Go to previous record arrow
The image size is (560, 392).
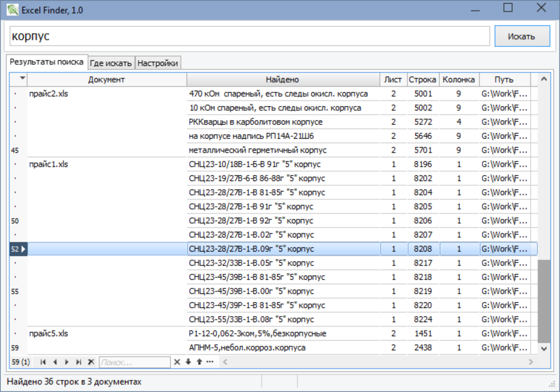(54, 362)
